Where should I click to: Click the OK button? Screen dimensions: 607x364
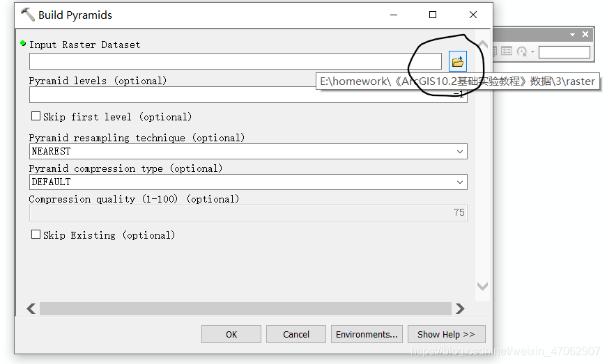tap(231, 334)
